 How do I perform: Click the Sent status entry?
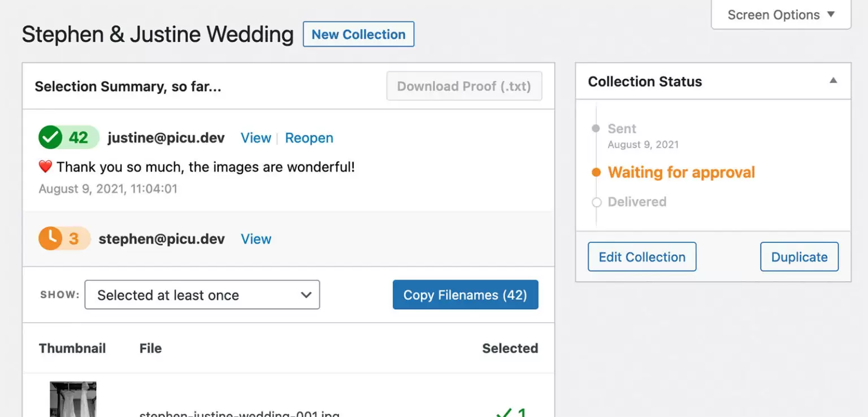click(x=622, y=128)
